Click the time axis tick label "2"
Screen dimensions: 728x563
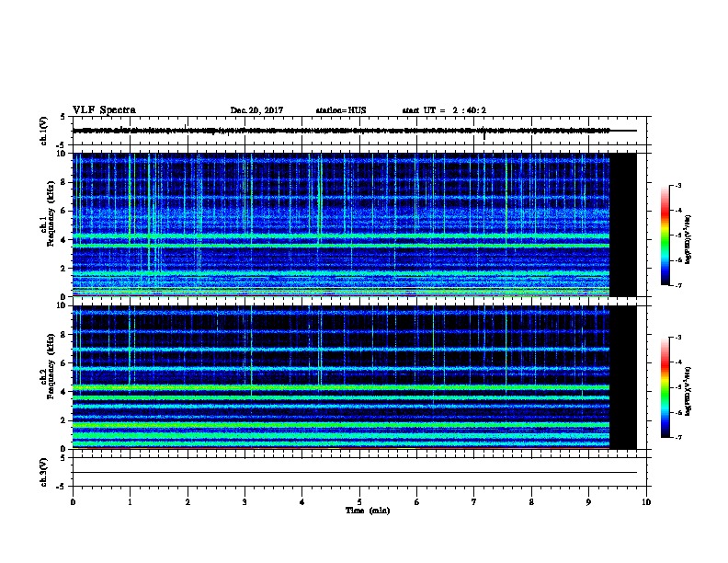pos(188,502)
